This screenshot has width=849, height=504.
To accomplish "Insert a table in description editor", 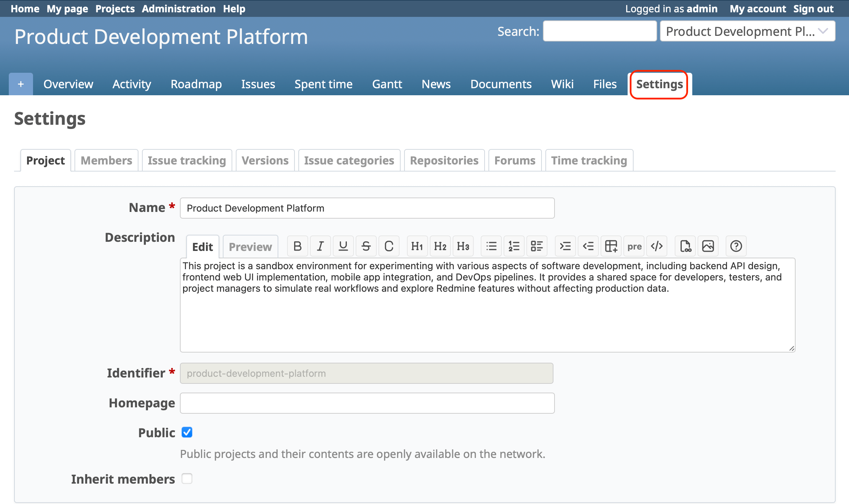I will 611,246.
